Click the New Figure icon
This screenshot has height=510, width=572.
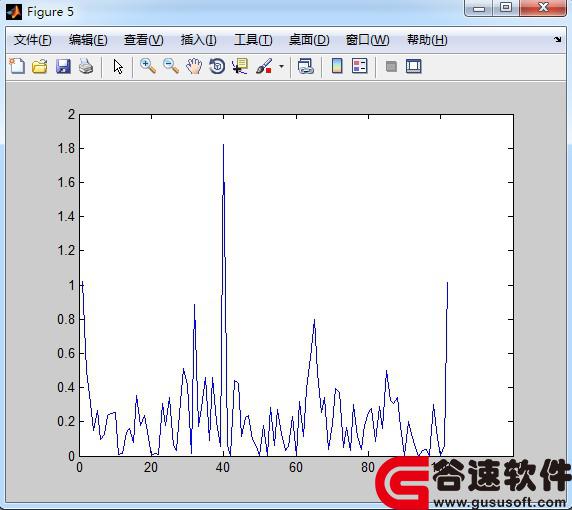coord(17,66)
